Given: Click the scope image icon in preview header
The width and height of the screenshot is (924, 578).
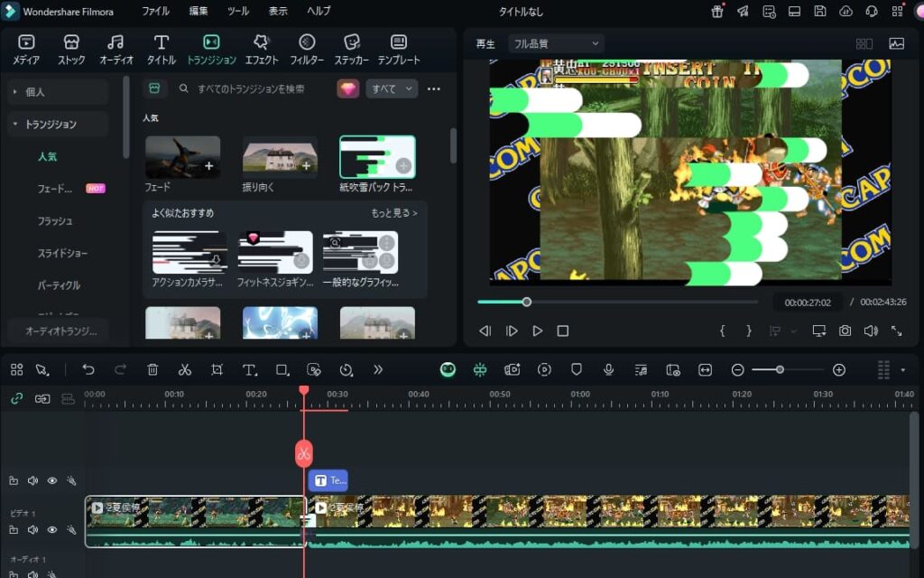Looking at the screenshot, I should 896,43.
